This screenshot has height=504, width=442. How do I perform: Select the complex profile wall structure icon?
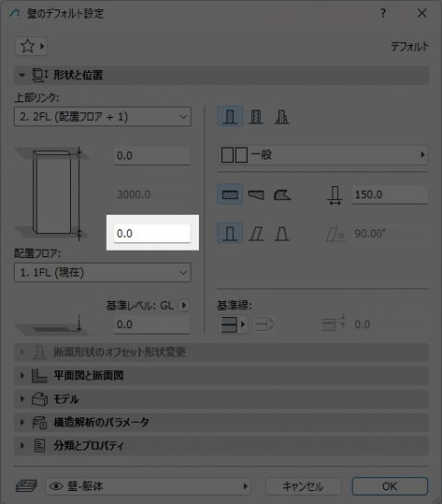coord(282,117)
